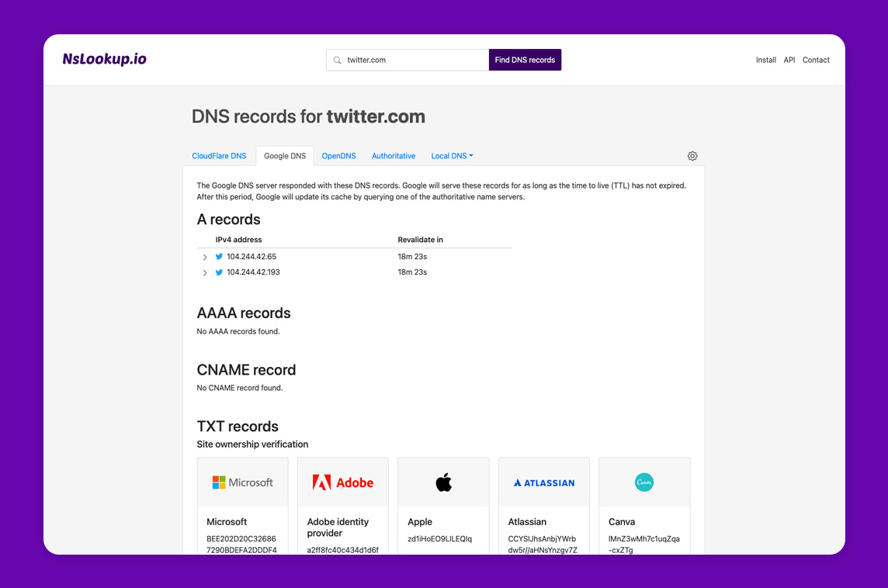The image size is (888, 588).
Task: Open the Local DNS dropdown
Action: pos(452,156)
